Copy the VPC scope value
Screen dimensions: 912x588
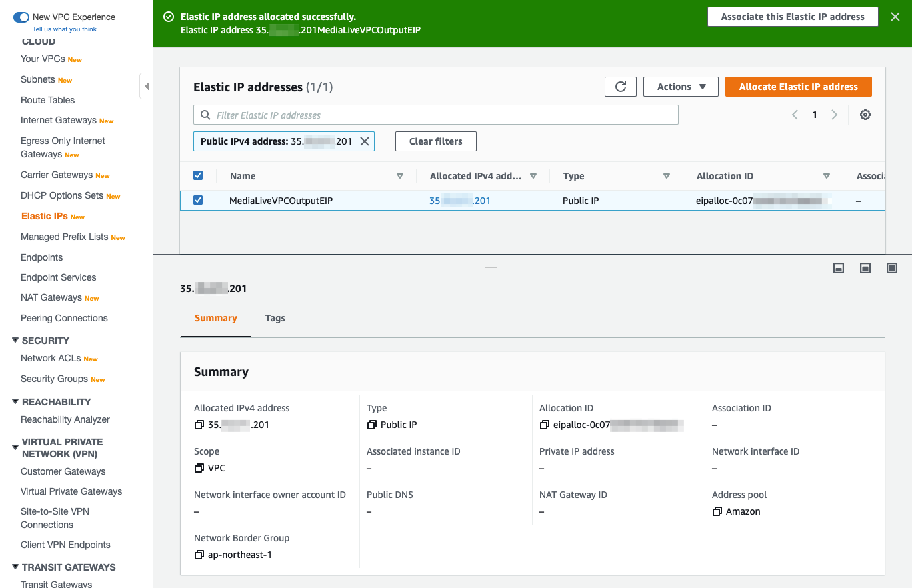[x=199, y=468]
